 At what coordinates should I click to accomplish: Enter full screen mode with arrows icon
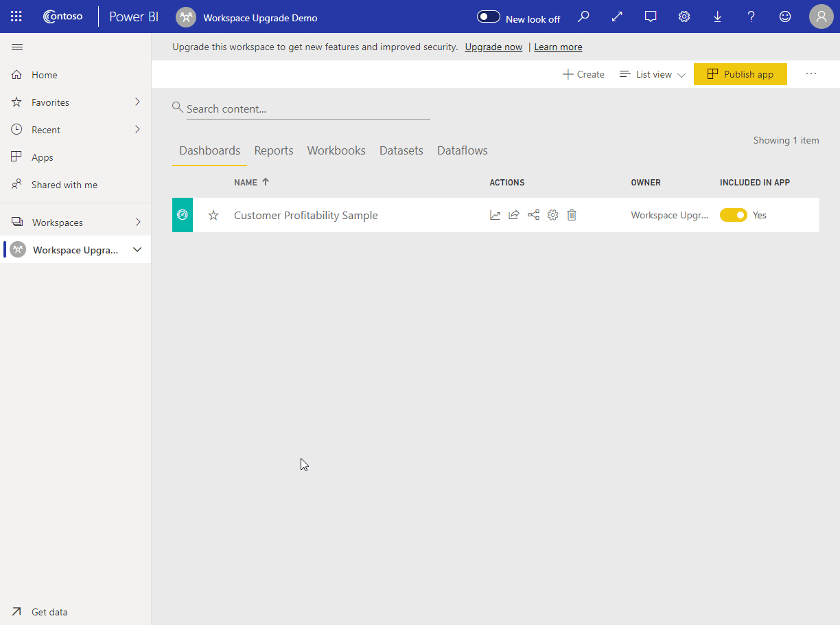[617, 16]
